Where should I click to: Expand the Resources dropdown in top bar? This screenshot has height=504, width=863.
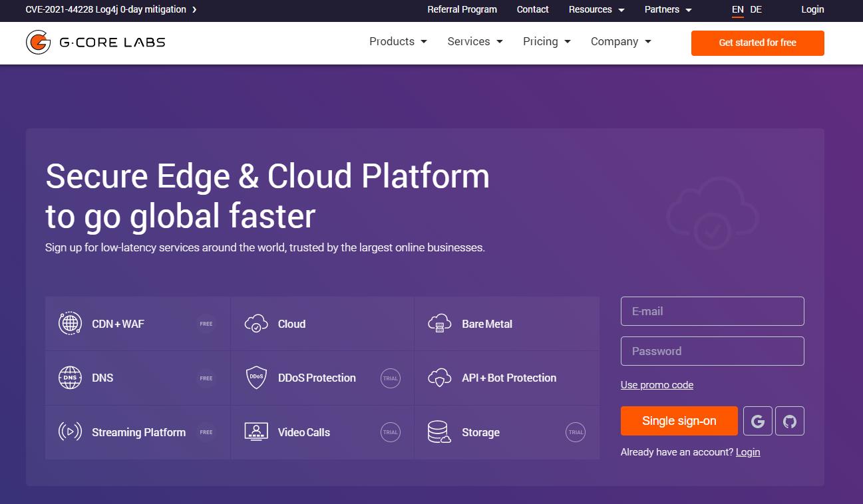597,9
